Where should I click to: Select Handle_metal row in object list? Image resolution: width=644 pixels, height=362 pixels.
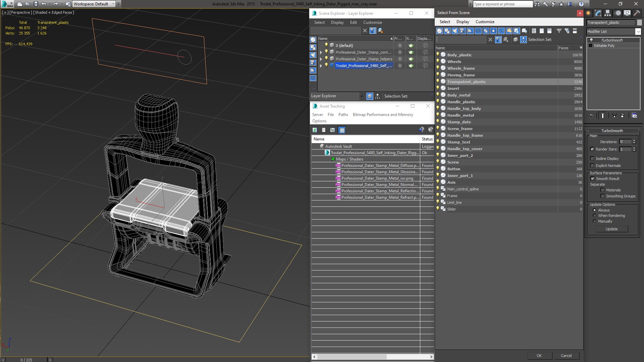click(509, 115)
